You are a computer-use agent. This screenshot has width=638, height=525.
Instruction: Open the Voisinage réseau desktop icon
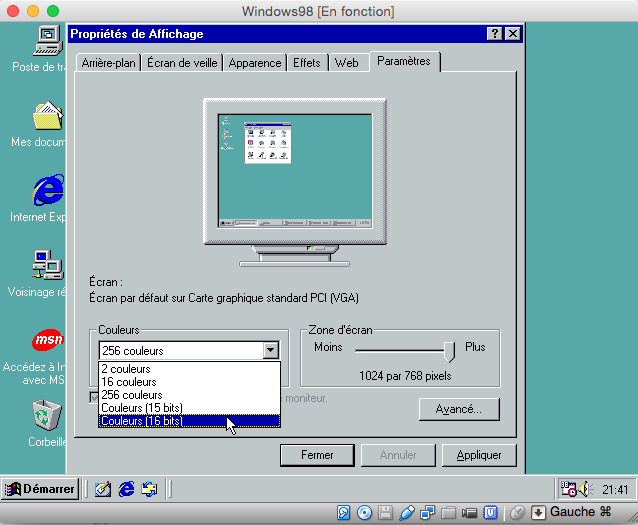point(48,265)
